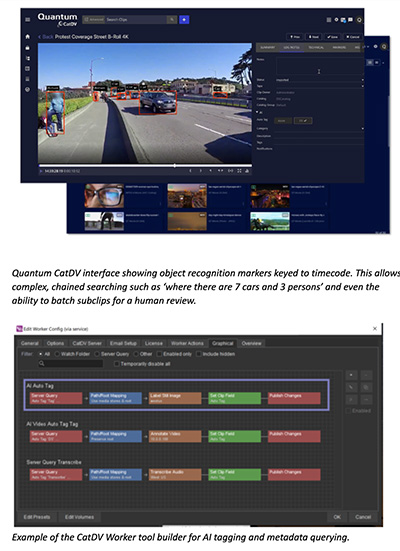Check the Enabled only checkbox
This screenshot has width=400, height=551.
click(x=159, y=354)
